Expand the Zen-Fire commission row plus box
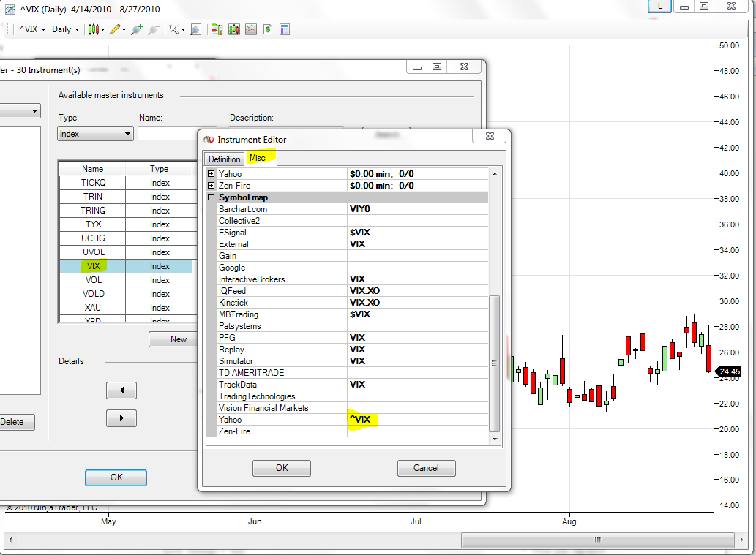The height and width of the screenshot is (555, 756). 211,186
